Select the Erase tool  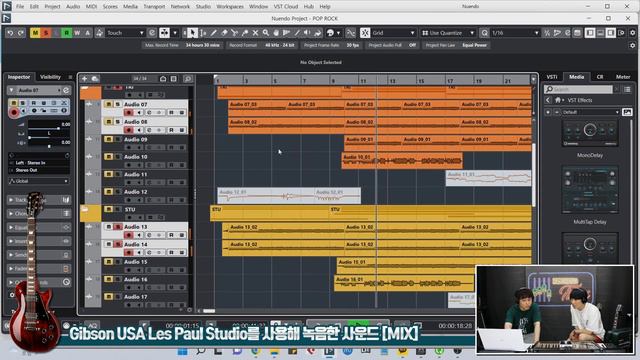224,33
